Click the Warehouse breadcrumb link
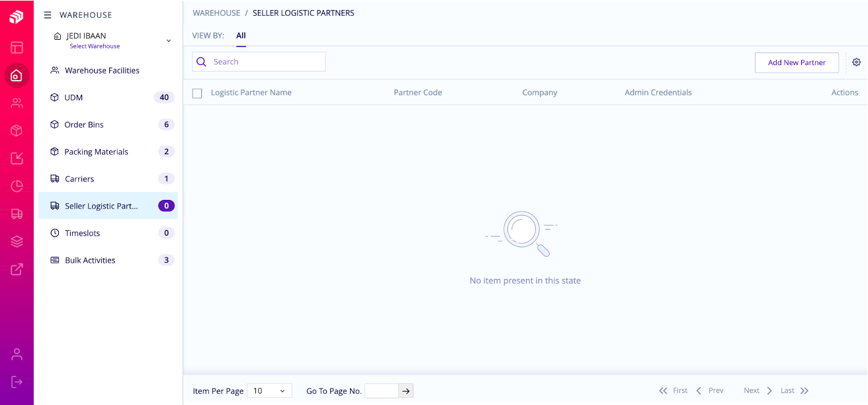868x405 pixels. tap(216, 13)
